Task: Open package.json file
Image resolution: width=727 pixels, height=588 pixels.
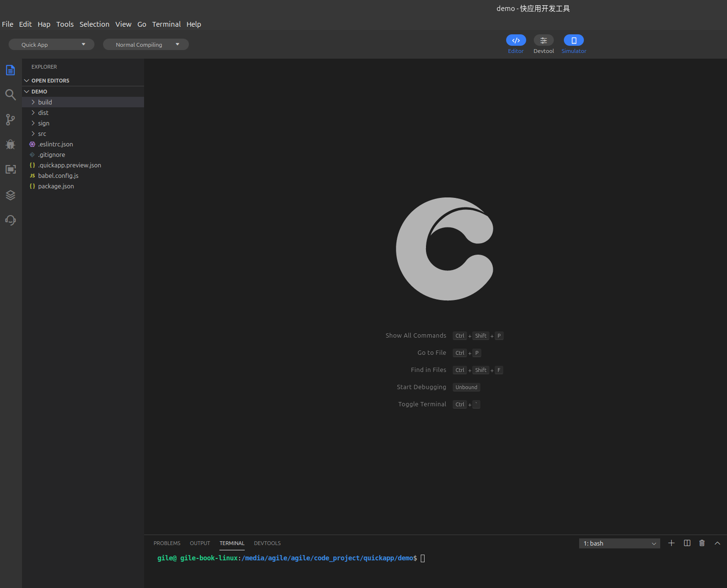Action: pos(56,186)
